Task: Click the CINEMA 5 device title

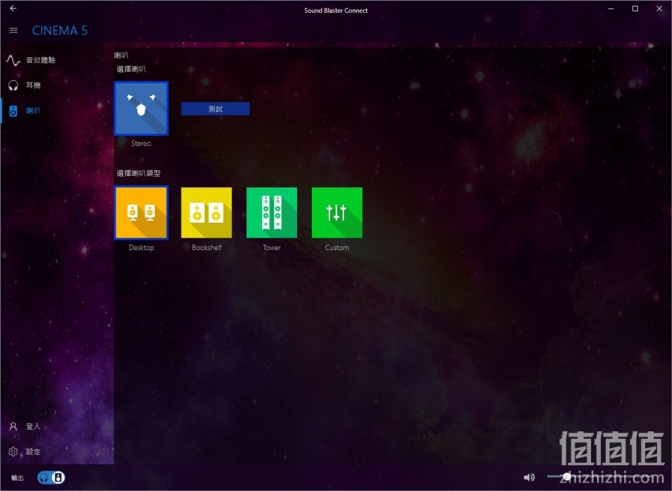Action: (x=60, y=30)
